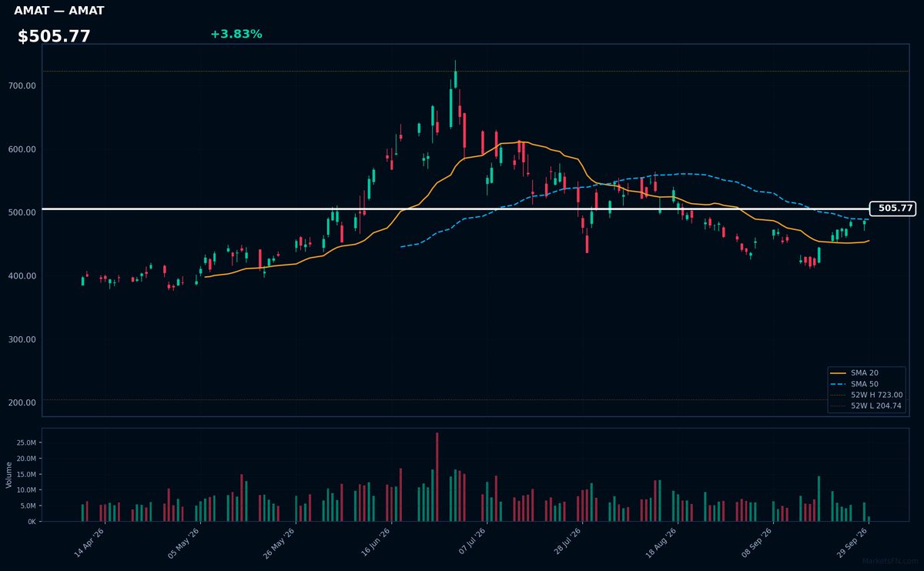The image size is (924, 571).
Task: Click the AMAT — AMAT chart title
Action: point(59,11)
